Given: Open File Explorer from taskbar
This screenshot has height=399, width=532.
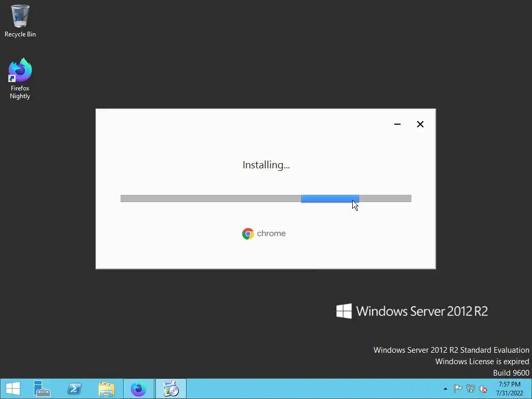Looking at the screenshot, I should (107, 389).
